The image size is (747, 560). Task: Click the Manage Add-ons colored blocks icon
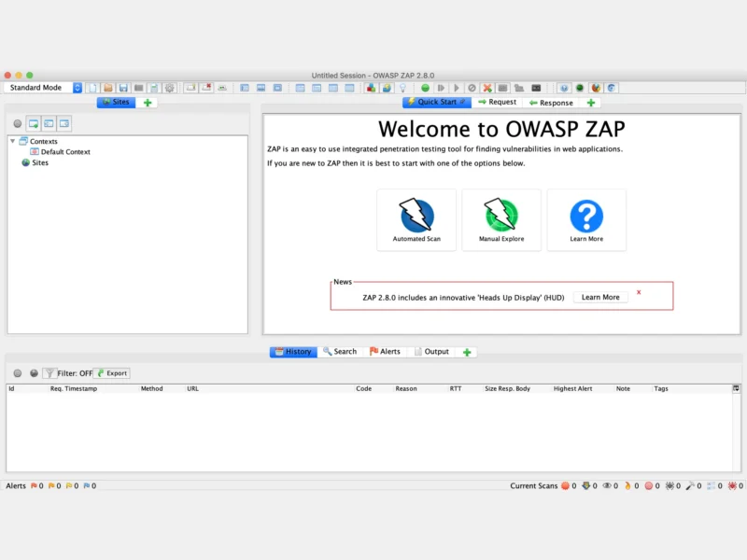pyautogui.click(x=371, y=88)
